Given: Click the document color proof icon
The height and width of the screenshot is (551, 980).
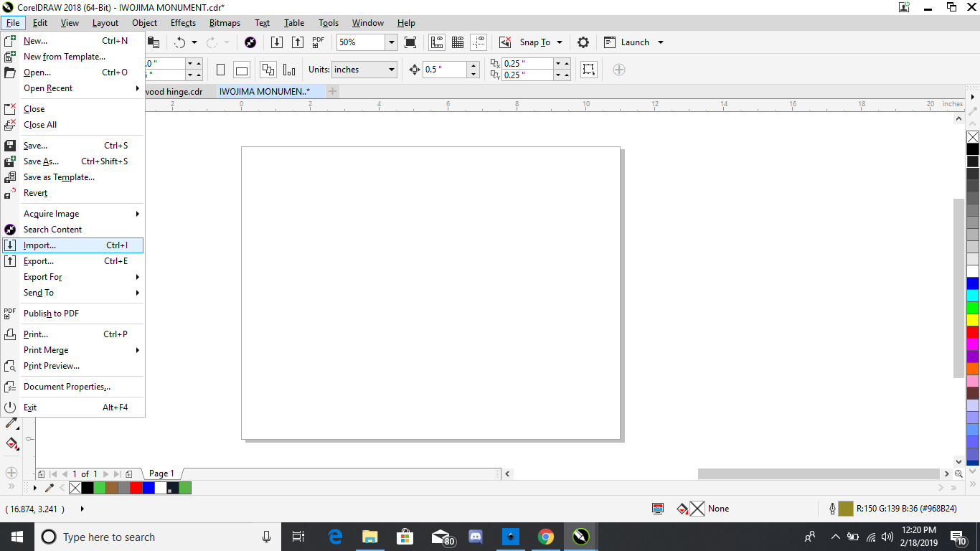Looking at the screenshot, I should pyautogui.click(x=658, y=509).
